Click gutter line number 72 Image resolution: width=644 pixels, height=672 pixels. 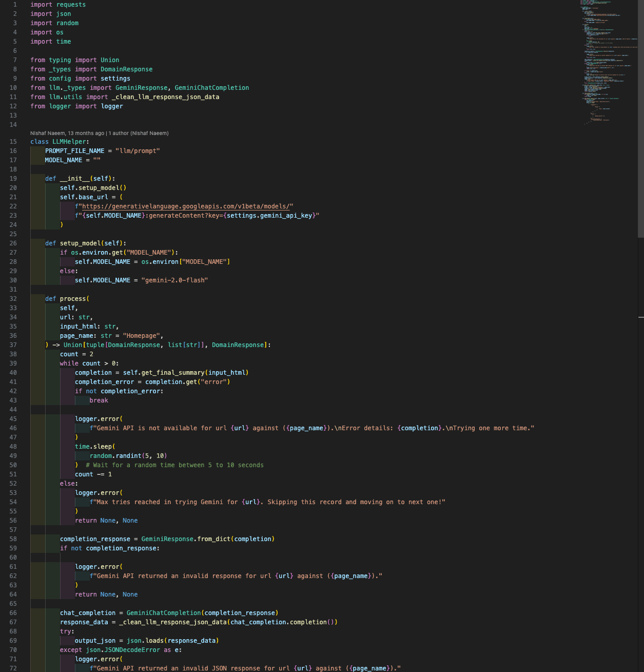point(13,668)
